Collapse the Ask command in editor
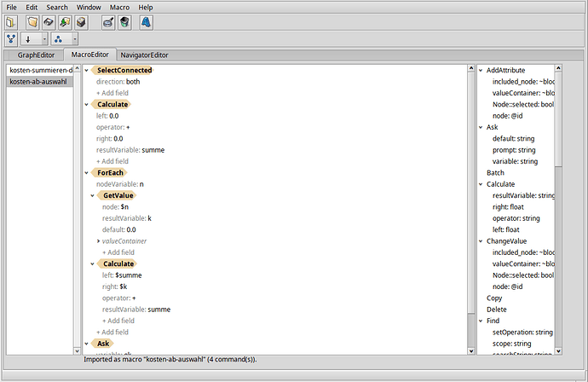The image size is (588, 382). [87, 344]
